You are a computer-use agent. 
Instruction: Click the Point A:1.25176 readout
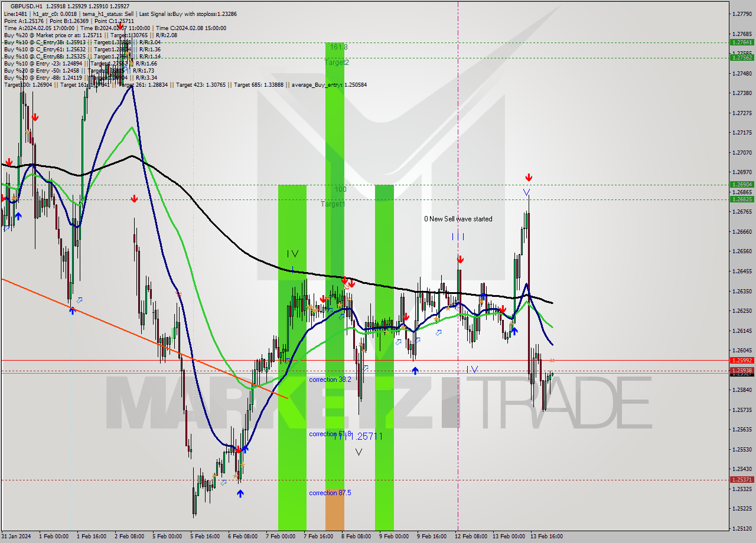click(23, 21)
